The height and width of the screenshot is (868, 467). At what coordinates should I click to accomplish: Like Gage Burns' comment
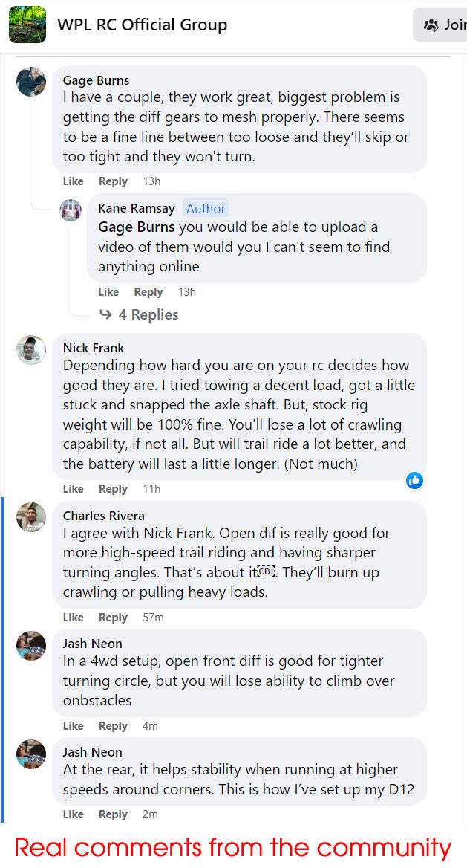tap(73, 181)
